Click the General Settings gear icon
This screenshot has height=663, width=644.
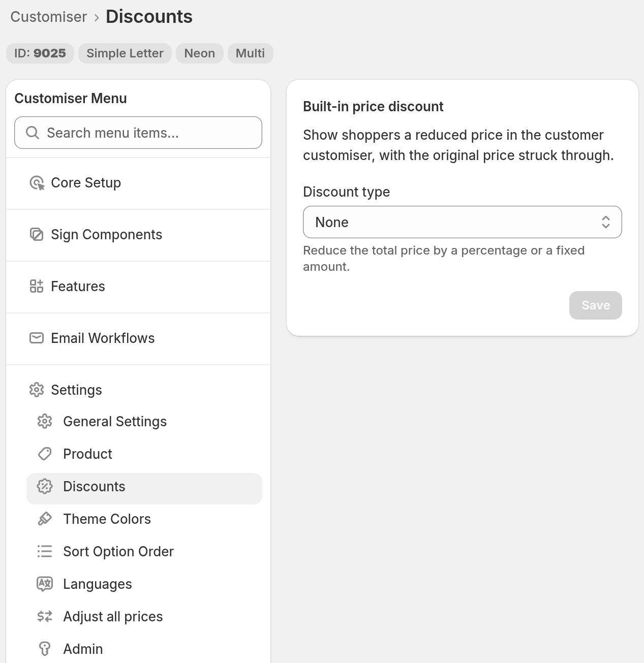click(45, 421)
